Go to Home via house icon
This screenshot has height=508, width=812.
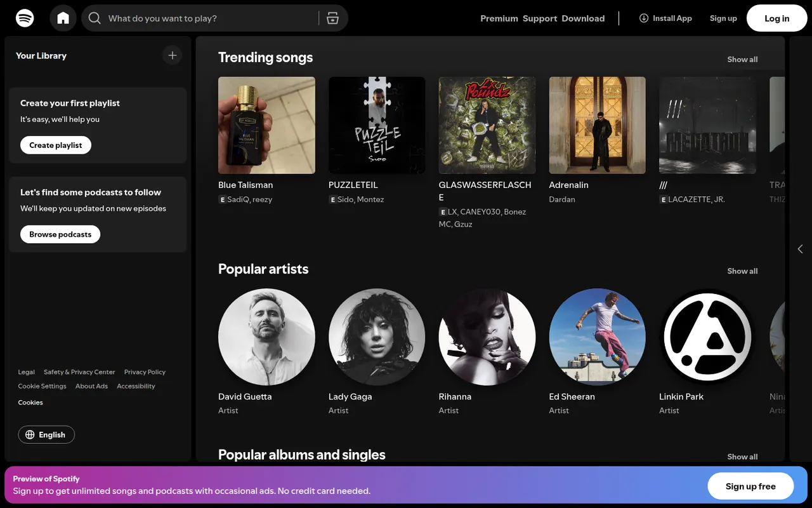(63, 18)
